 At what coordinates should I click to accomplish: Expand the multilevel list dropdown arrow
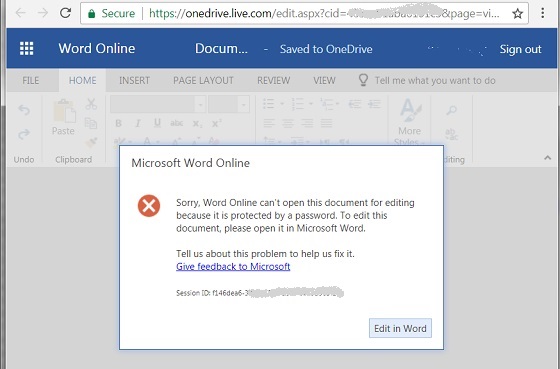338,104
